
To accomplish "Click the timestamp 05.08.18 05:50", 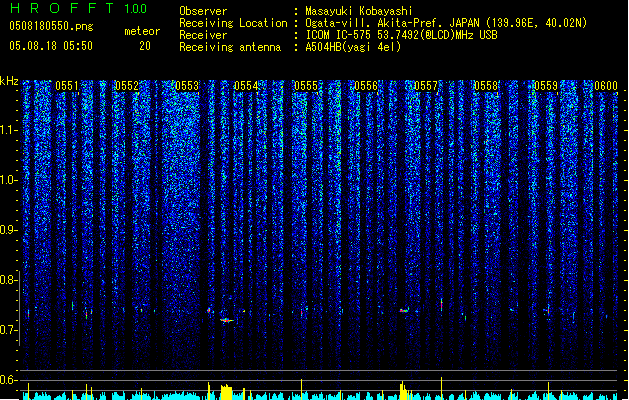I will tap(51, 46).
